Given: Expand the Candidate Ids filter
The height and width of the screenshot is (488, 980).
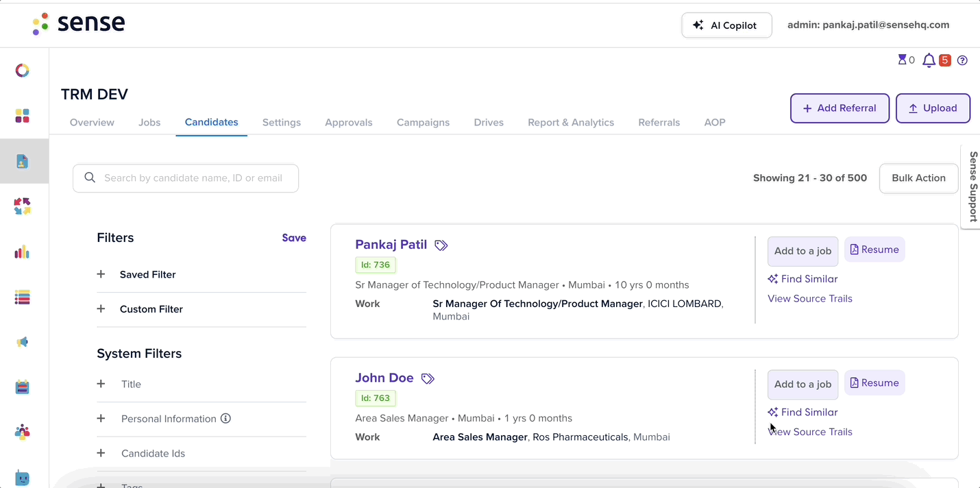Looking at the screenshot, I should point(201,453).
